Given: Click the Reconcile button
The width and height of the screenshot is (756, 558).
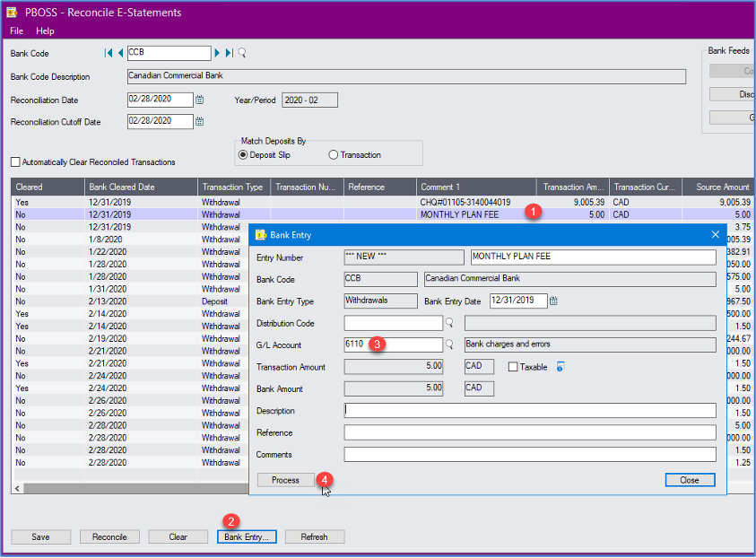Looking at the screenshot, I should pyautogui.click(x=109, y=536).
